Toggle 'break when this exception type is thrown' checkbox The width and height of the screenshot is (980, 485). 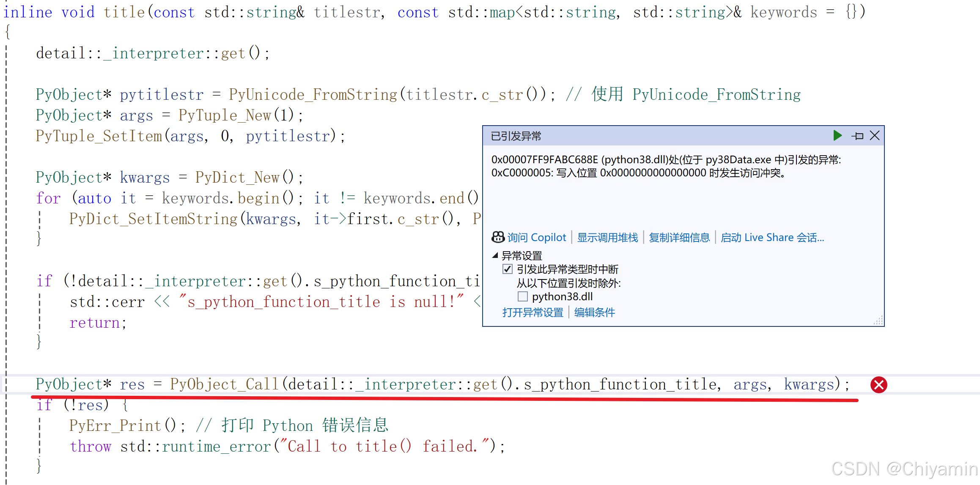coord(508,269)
